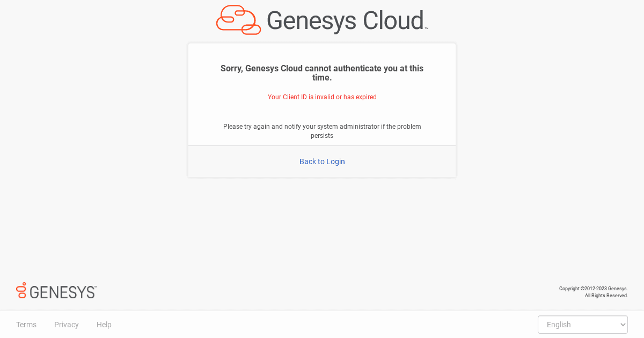Click the orange Genesys brand mark in footer
Screen dimensions: 644x338
(x=21, y=291)
